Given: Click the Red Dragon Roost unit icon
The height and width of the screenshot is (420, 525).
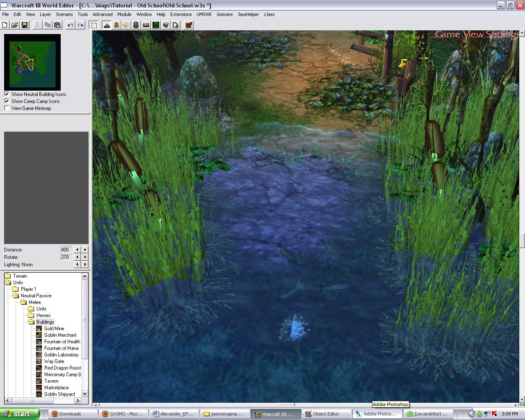Looking at the screenshot, I should click(x=39, y=368).
